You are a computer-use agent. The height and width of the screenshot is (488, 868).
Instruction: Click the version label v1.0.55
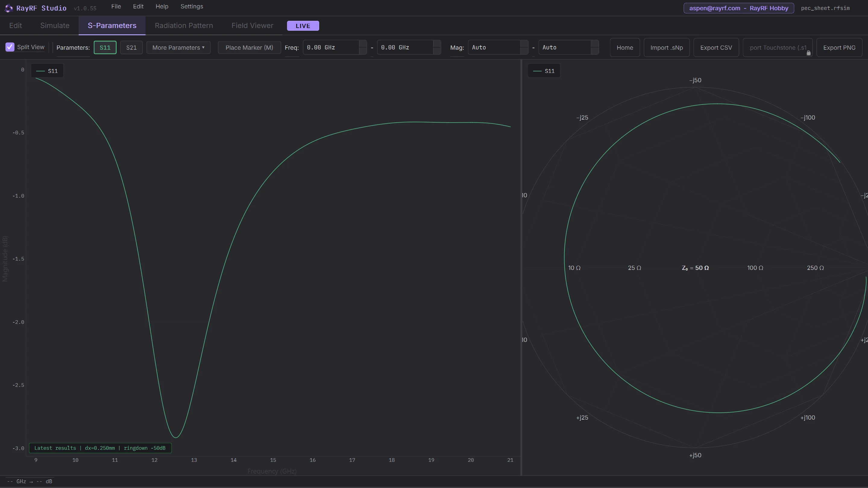pyautogui.click(x=85, y=8)
